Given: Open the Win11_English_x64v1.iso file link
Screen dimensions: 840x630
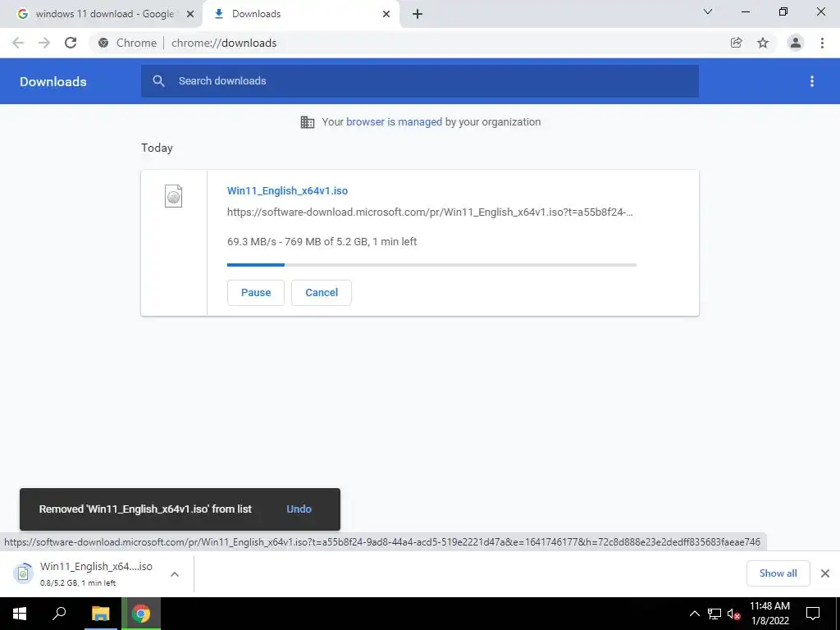Looking at the screenshot, I should coord(287,190).
